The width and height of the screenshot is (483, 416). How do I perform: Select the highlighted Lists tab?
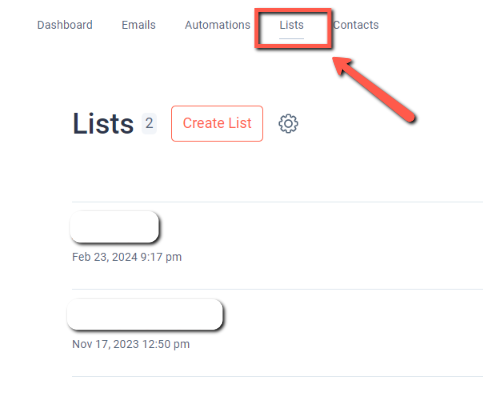click(x=291, y=25)
